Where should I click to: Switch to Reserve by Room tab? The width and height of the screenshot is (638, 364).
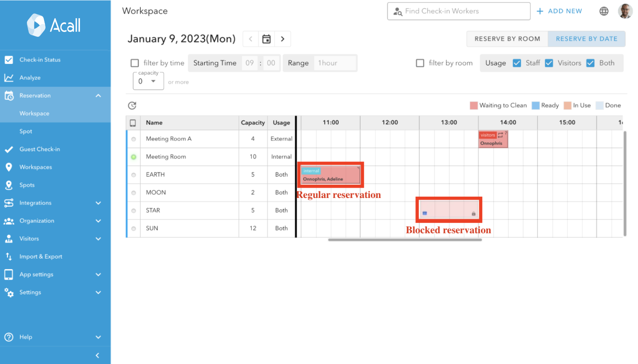click(x=507, y=39)
